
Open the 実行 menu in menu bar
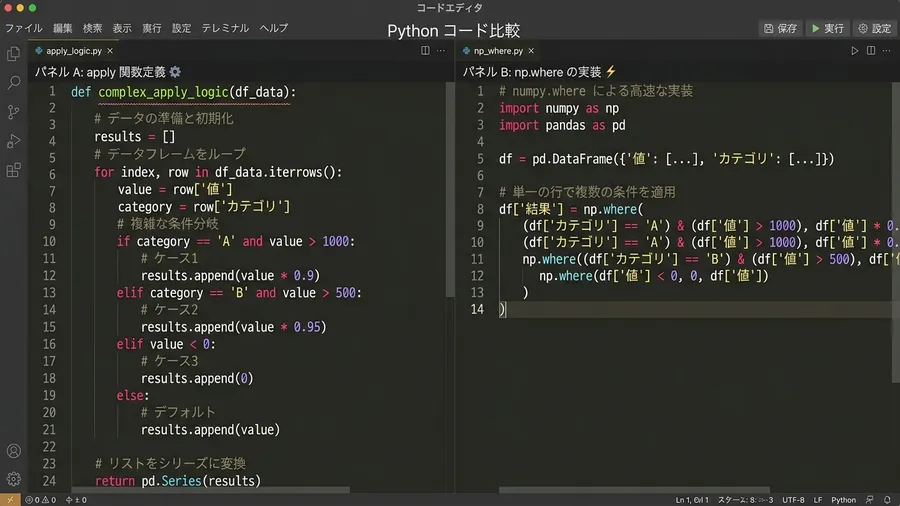point(152,28)
